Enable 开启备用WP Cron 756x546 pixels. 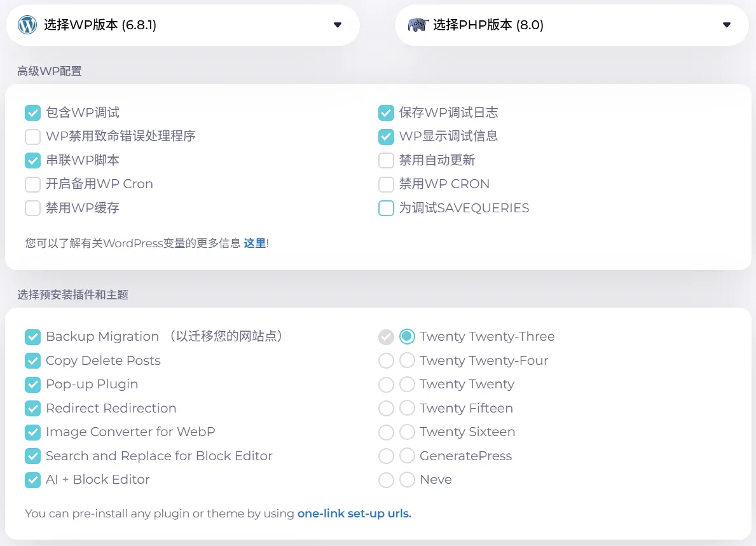click(32, 184)
